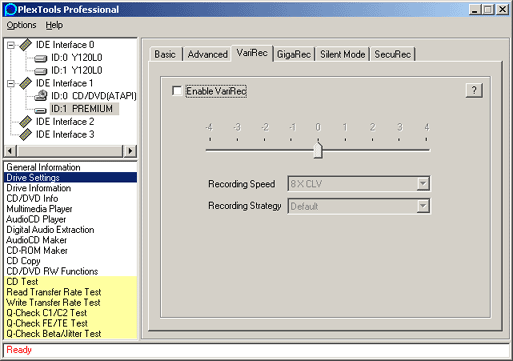The height and width of the screenshot is (361, 513).
Task: Open CD-ROM Maker in function list
Action: [70, 250]
